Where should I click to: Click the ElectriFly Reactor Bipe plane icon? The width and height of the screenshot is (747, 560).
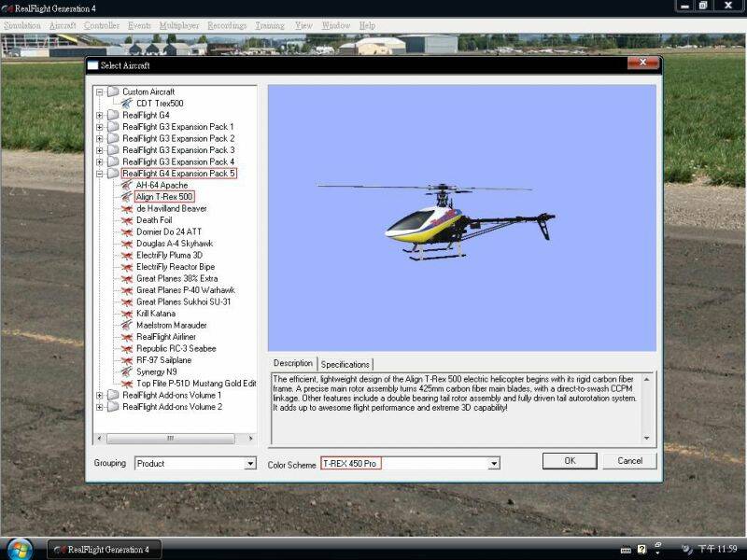(127, 267)
